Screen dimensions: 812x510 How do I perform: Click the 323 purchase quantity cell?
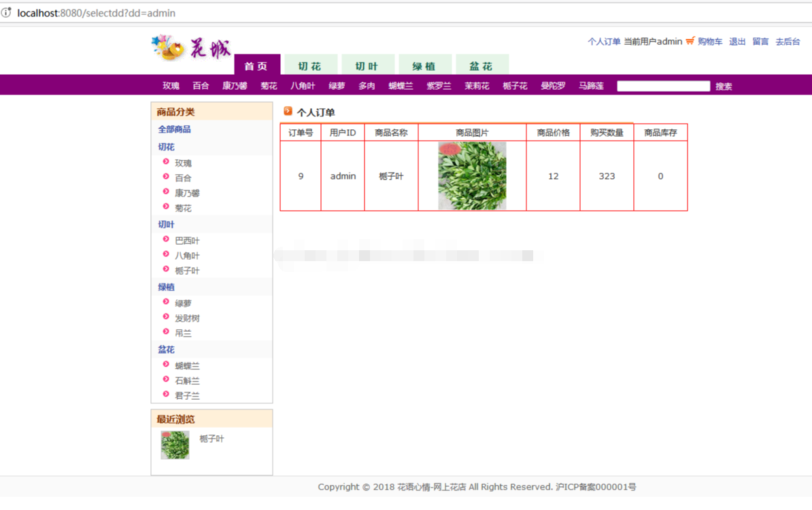pyautogui.click(x=607, y=177)
